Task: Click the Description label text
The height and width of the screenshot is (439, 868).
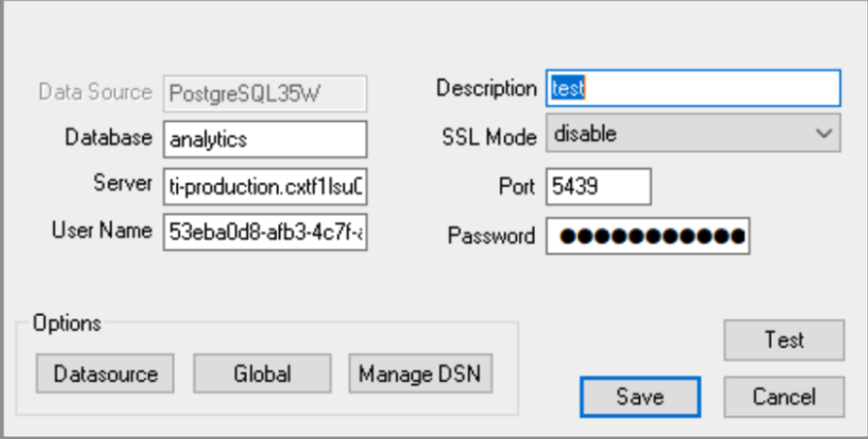Action: pyautogui.click(x=487, y=88)
